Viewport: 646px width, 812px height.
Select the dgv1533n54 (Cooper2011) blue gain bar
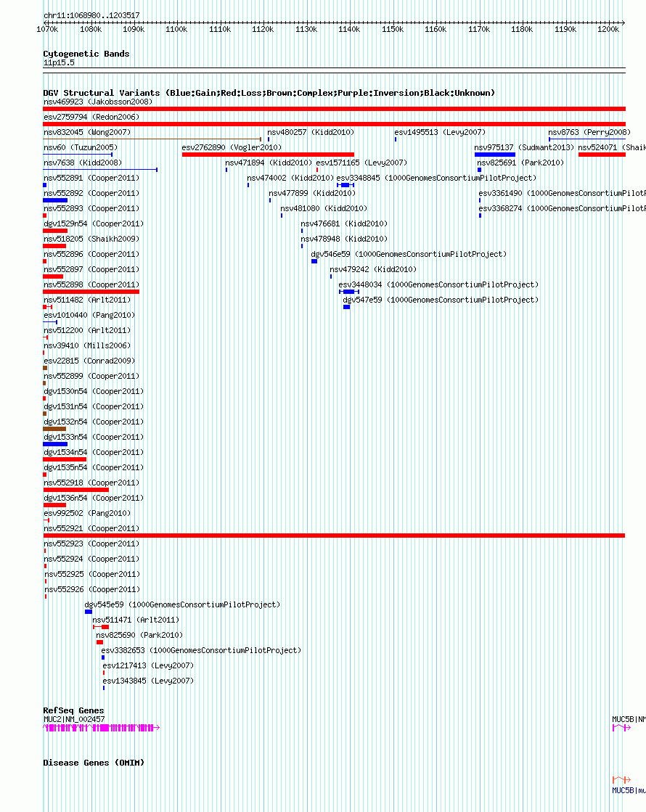point(55,444)
